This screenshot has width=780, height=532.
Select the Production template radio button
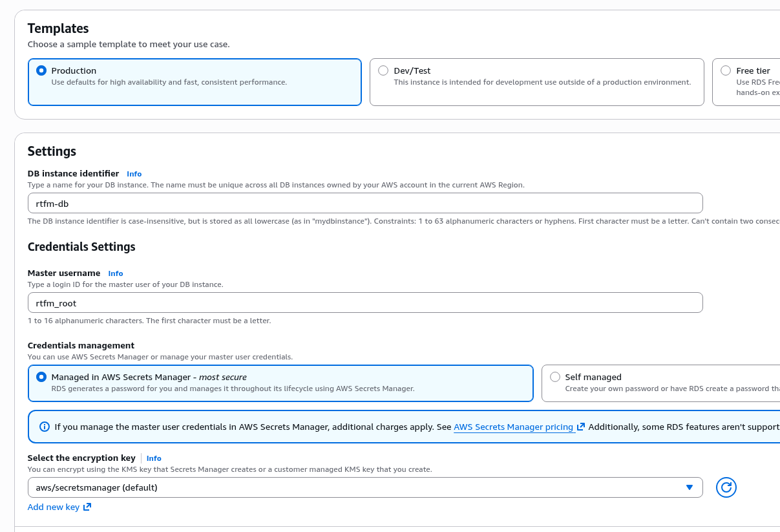tap(41, 70)
